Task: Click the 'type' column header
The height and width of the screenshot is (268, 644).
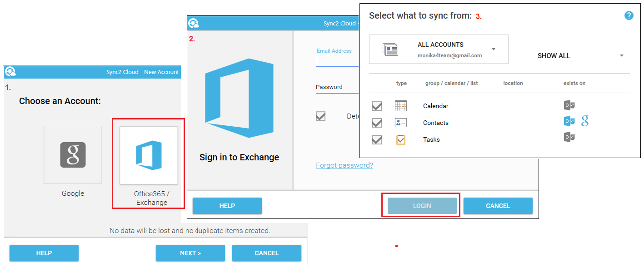Action: pos(401,83)
